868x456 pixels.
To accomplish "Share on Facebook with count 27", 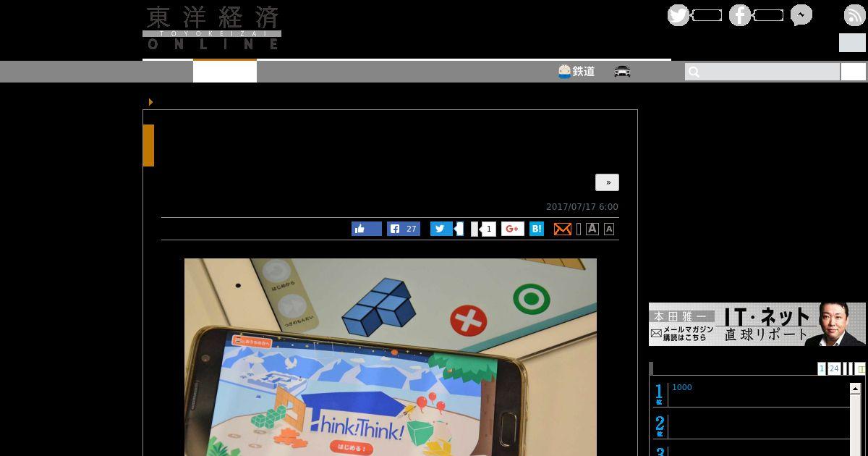I will coord(404,229).
